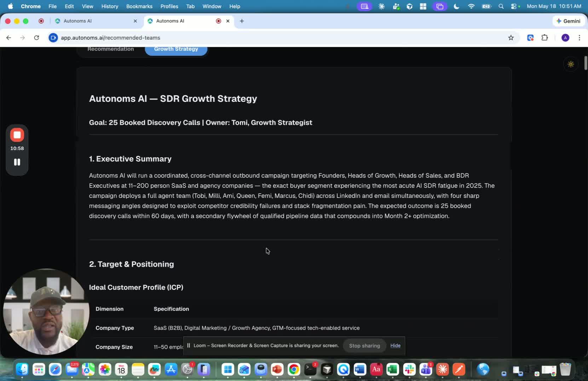Click the blue gear extension icon in toolbar
This screenshot has width=588, height=381.
tap(530, 38)
